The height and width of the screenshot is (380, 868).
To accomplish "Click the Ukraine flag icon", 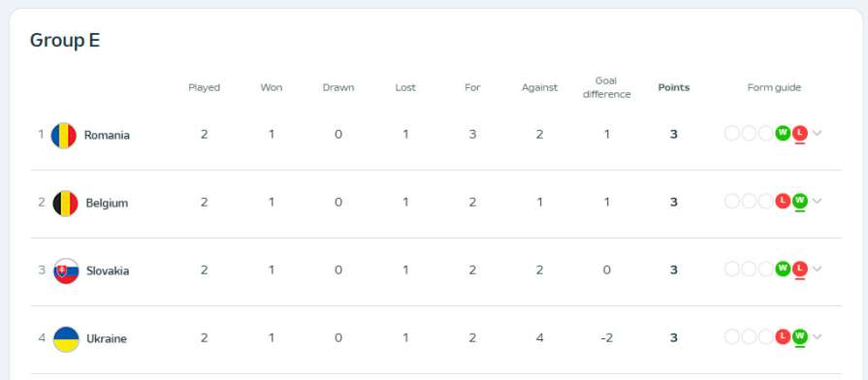I will (x=66, y=339).
